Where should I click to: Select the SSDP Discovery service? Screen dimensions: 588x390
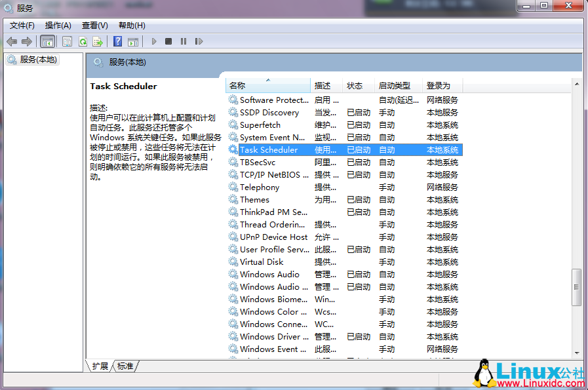(x=269, y=112)
